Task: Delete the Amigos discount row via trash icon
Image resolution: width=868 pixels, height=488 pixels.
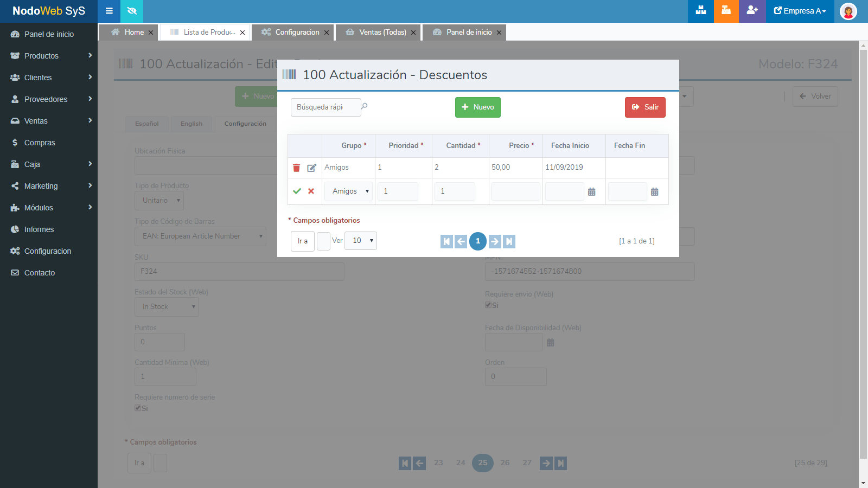Action: [296, 168]
